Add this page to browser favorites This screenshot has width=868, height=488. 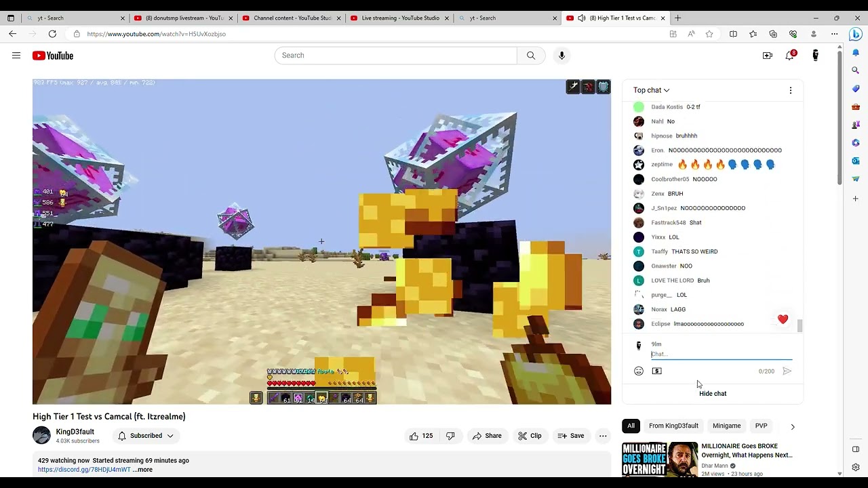(x=709, y=34)
